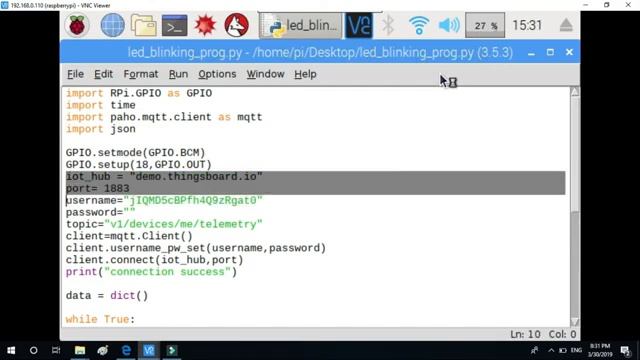
Task: Open Windows Task View
Action: [x=56, y=350]
